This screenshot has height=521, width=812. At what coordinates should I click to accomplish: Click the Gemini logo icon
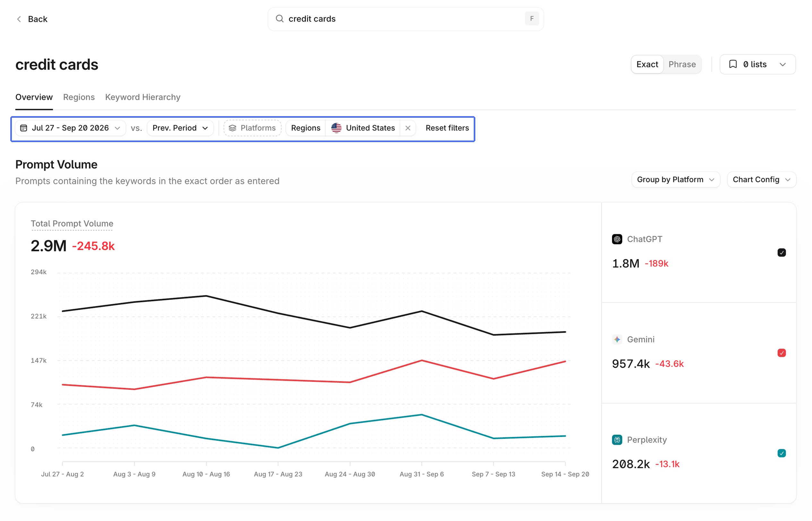617,339
